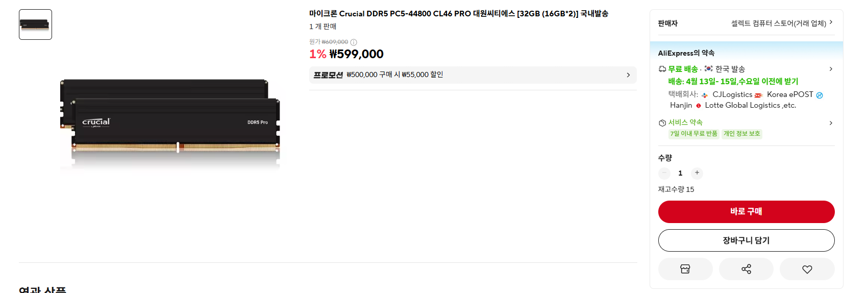Screen dimensions: 868x293
Task: Click the quantity value field
Action: tap(680, 173)
